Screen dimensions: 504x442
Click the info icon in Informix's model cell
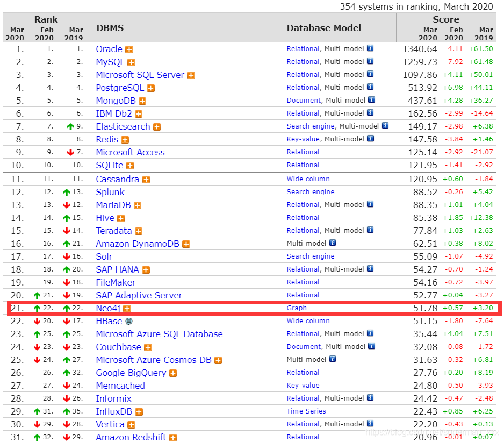[370, 397]
